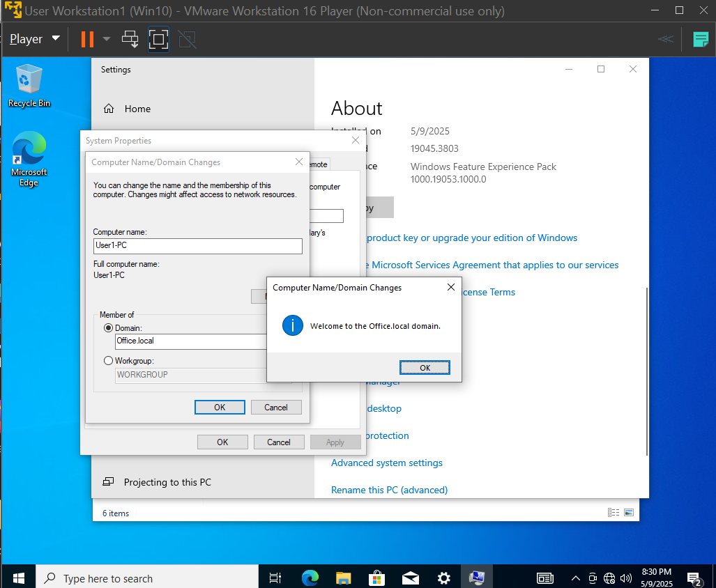
Task: Open Settings gear on the taskbar
Action: pyautogui.click(x=443, y=578)
